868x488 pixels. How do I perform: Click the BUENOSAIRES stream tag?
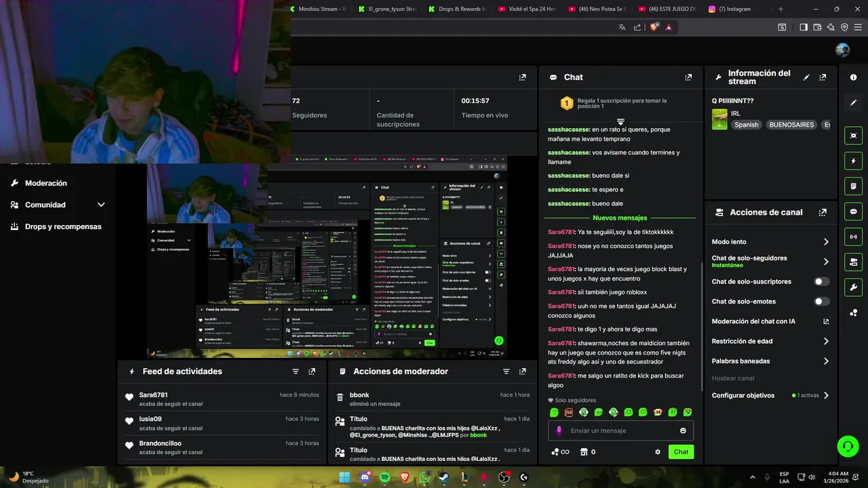click(x=791, y=125)
